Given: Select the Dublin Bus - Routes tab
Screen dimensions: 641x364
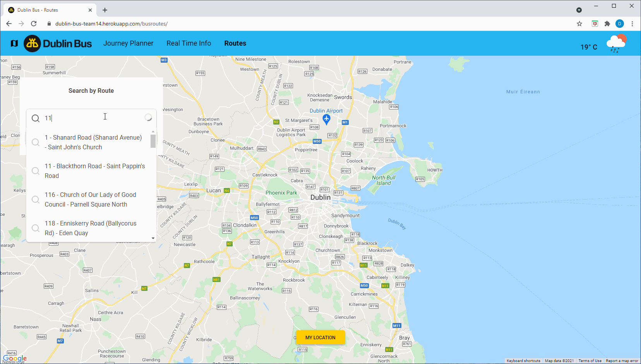Looking at the screenshot, I should 50,10.
